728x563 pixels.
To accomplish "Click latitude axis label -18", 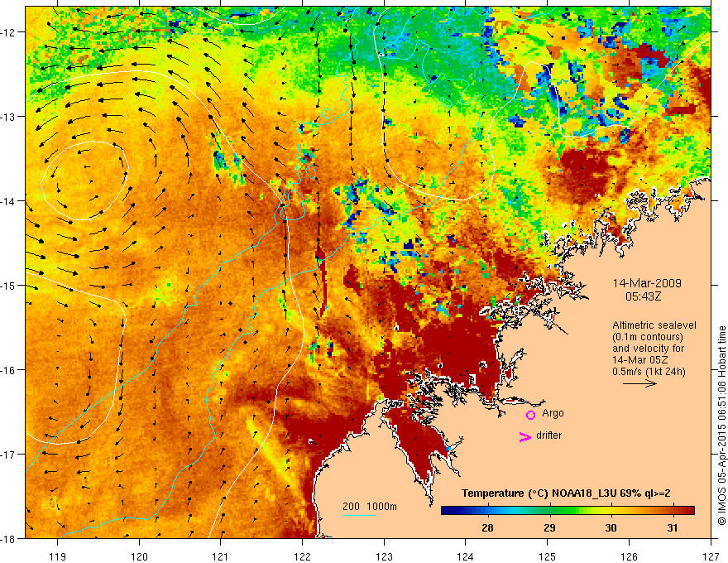I will pyautogui.click(x=9, y=538).
